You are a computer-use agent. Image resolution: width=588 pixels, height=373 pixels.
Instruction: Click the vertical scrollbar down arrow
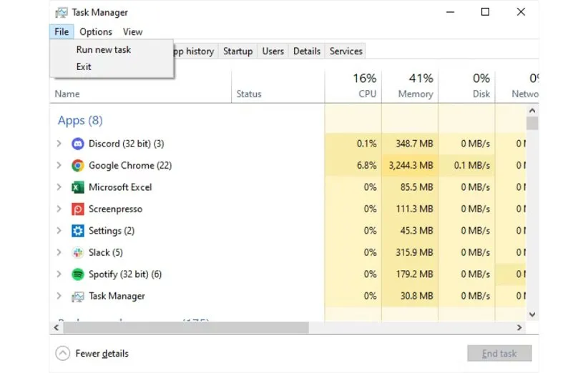531,314
